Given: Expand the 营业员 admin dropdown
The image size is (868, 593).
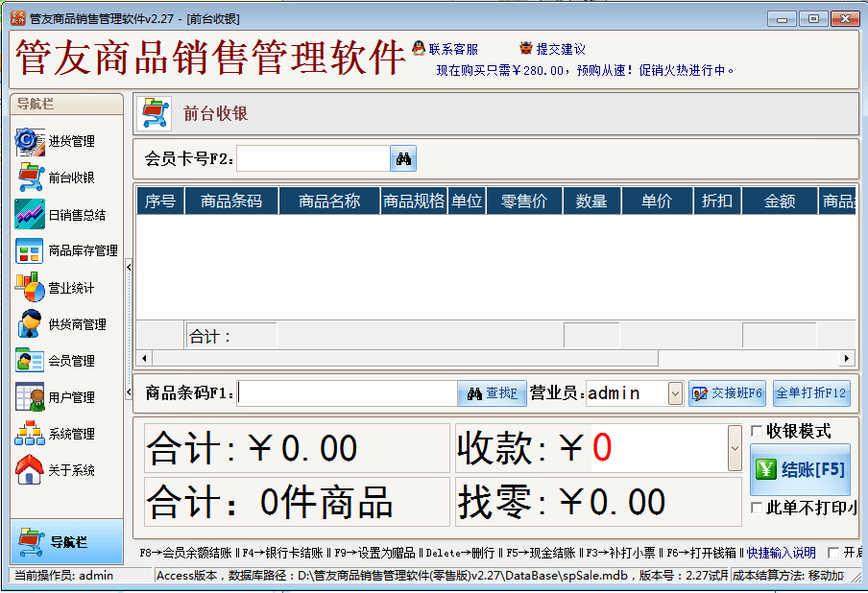Looking at the screenshot, I should click(675, 393).
